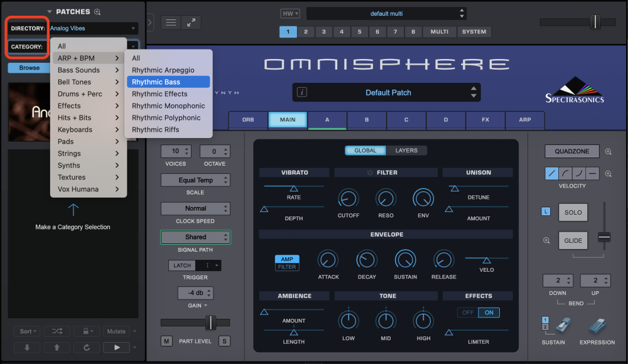Click the Tone Mid knob
The image size is (628, 364).
click(x=386, y=320)
